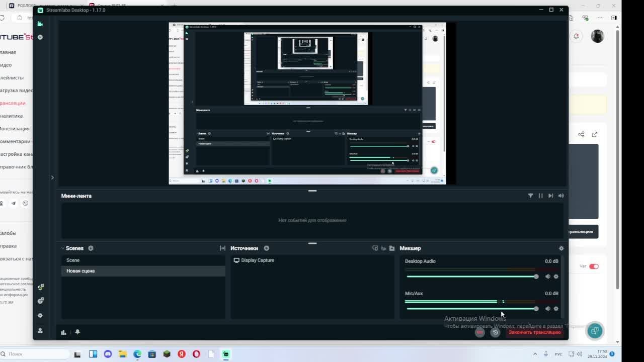Select the Новая сцена scene
644x362 pixels.
point(143,271)
